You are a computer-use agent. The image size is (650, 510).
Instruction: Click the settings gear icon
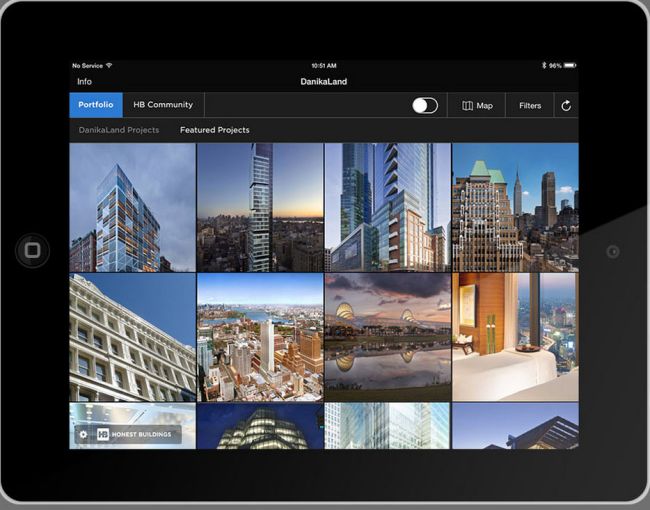(x=83, y=435)
